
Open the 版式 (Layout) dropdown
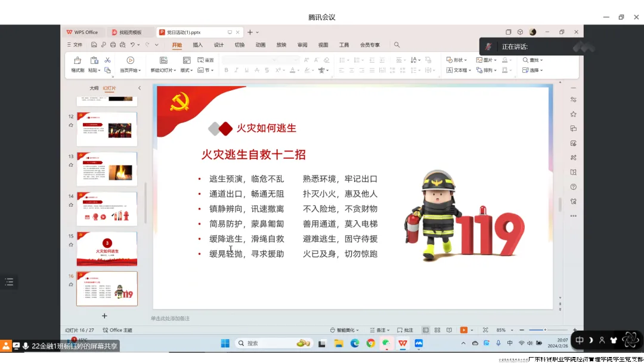click(x=186, y=70)
